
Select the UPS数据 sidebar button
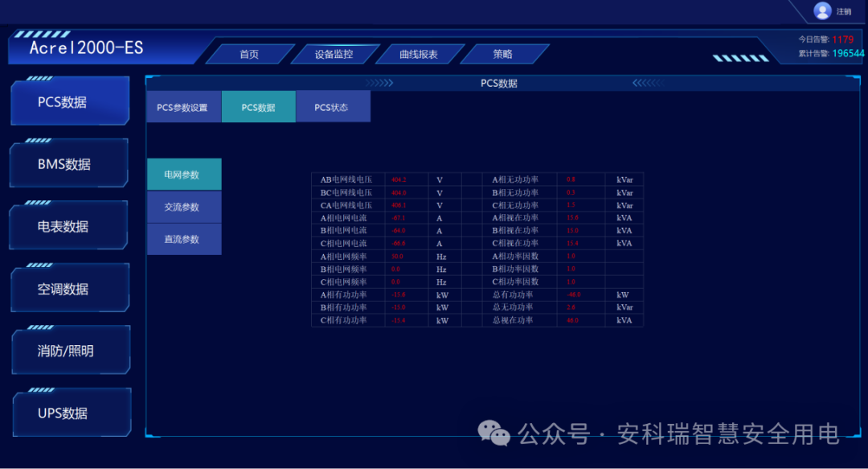point(72,413)
